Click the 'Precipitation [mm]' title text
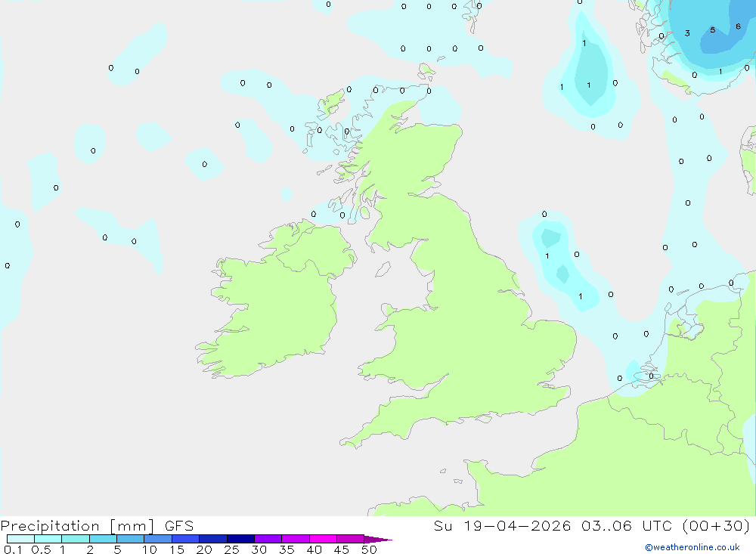The image size is (756, 554). tap(78, 526)
